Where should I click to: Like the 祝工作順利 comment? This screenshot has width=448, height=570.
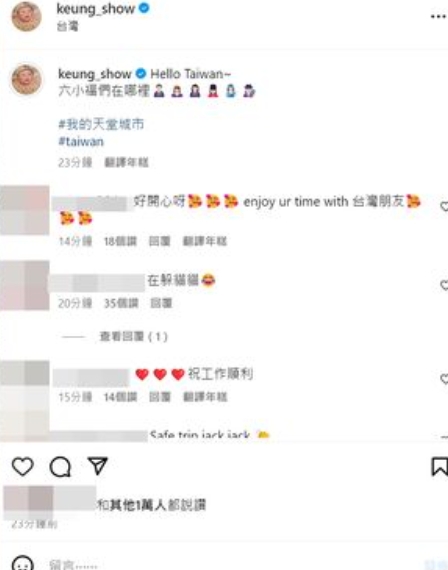tap(444, 379)
